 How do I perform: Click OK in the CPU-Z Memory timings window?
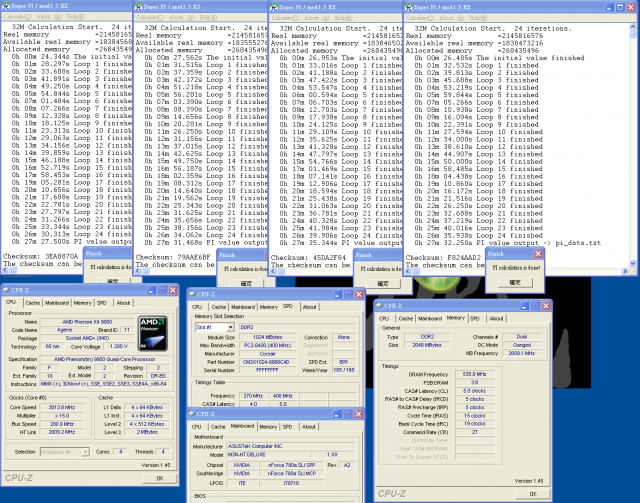coord(533,494)
